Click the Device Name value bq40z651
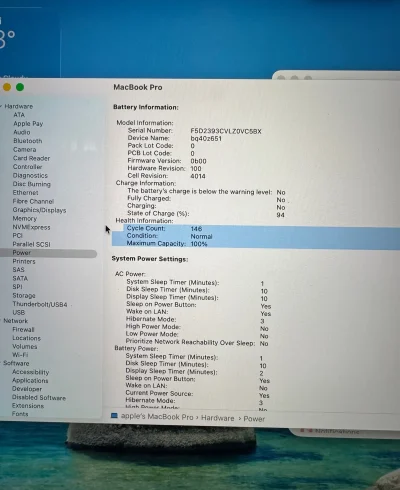Viewport: 400px width, 490px height. 206,139
